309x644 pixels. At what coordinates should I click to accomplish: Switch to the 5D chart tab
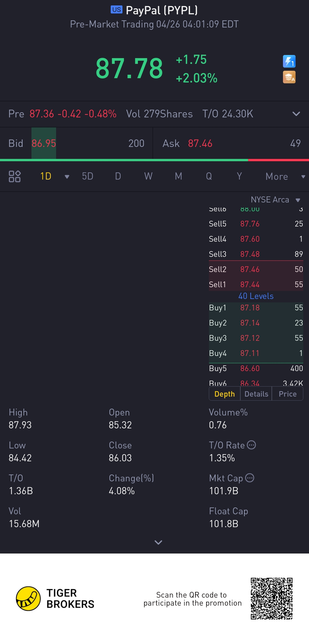click(88, 176)
